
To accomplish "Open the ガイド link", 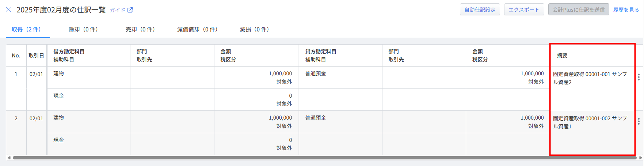I will pyautogui.click(x=118, y=10).
